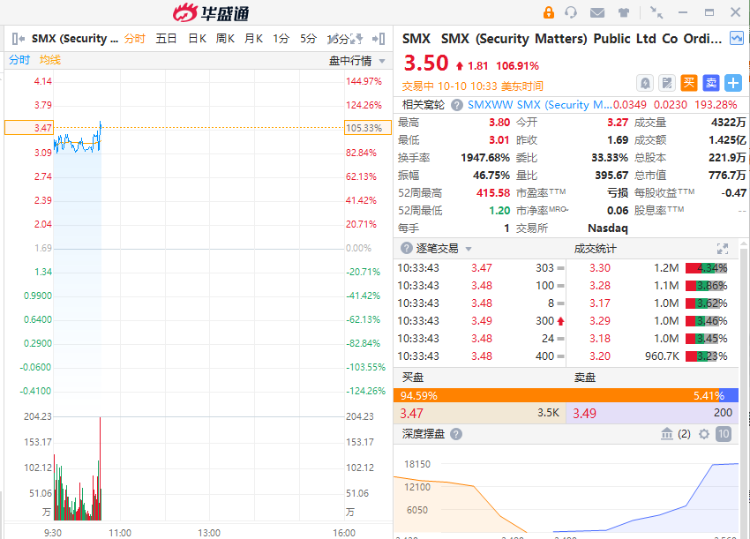This screenshot has width=750, height=539.
Task: Switch to the 日K chart tab
Action: 197,39
